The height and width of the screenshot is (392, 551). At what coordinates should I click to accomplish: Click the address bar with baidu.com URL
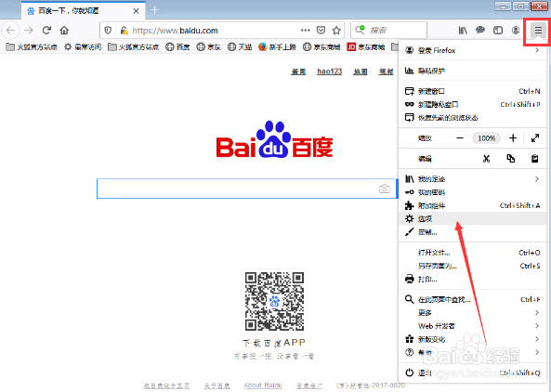click(222, 31)
